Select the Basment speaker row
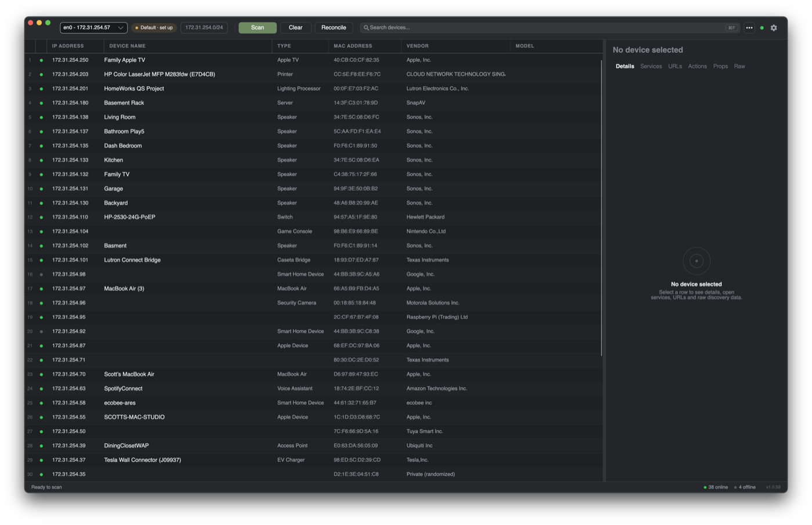This screenshot has height=525, width=812. coord(313,246)
